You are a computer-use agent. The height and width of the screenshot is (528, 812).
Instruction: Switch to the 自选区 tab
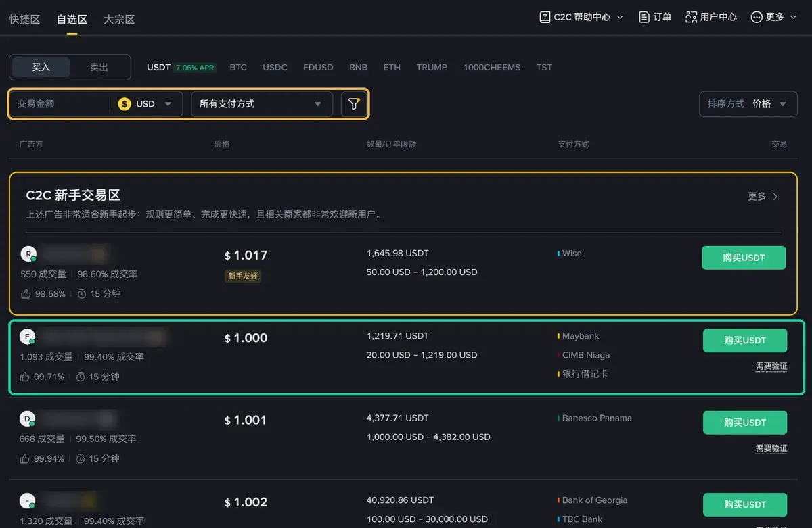[x=72, y=19]
